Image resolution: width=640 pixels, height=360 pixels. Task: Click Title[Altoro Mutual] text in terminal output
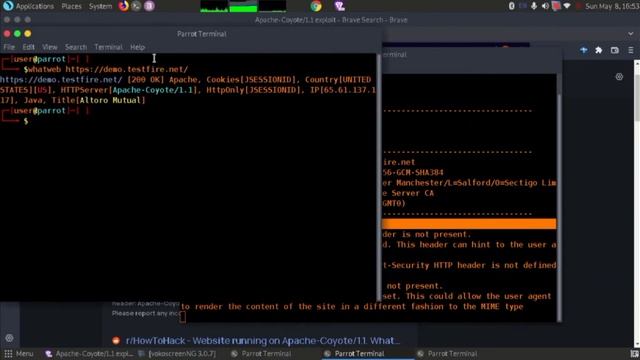coord(98,100)
